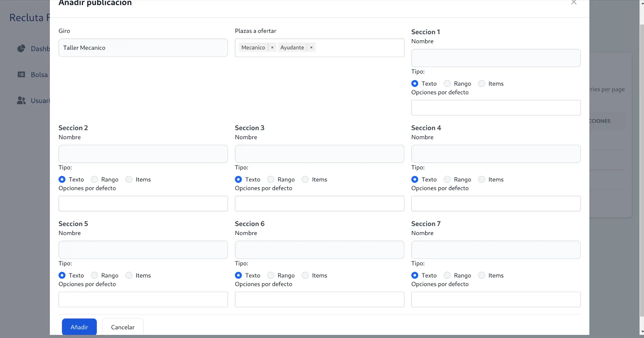This screenshot has width=644, height=338.
Task: Click the Mecanico tag label
Action: 253,48
